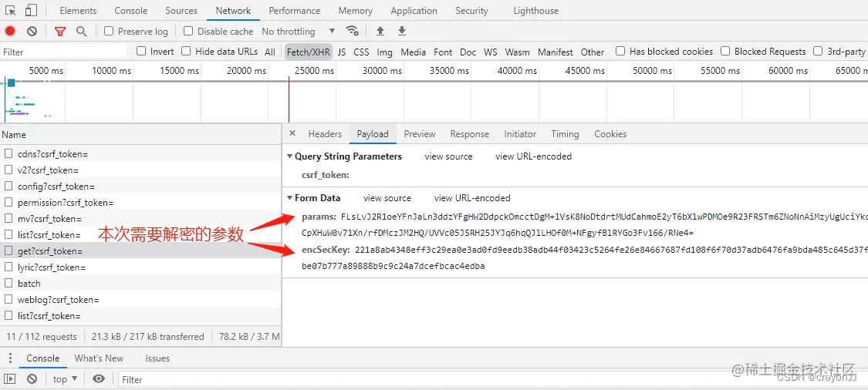Open the No throttling dropdown

coord(299,32)
